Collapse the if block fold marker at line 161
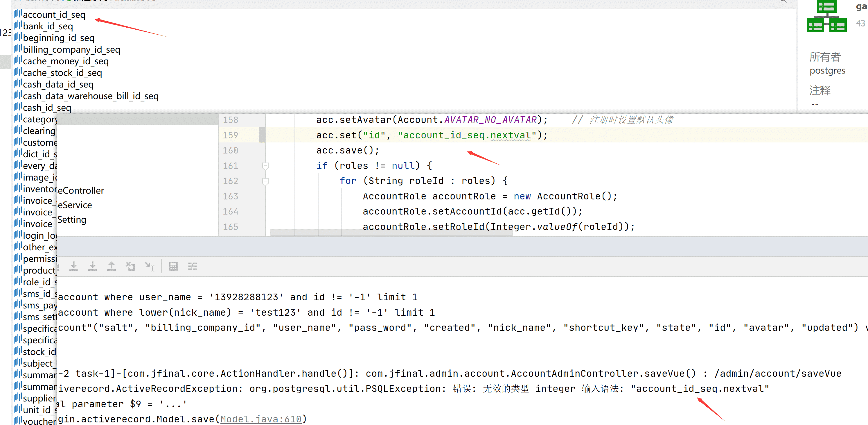868x425 pixels. click(x=265, y=166)
